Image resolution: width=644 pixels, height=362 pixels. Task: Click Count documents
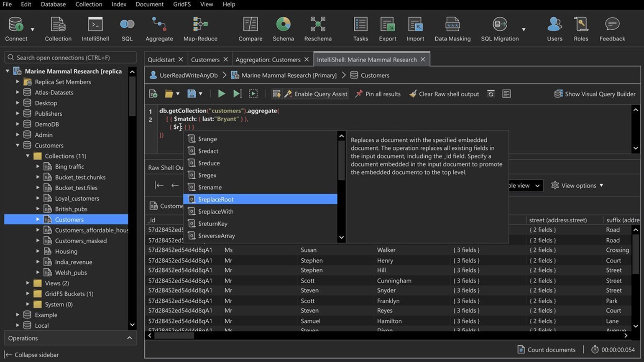tap(546, 350)
